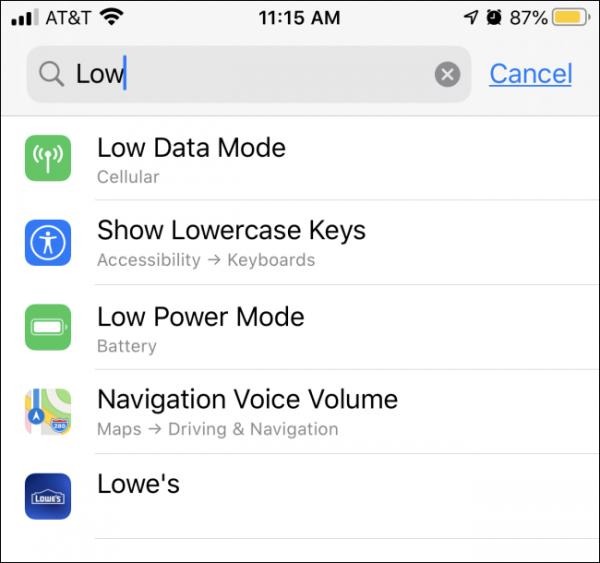Tap the search field containing Low
This screenshot has height=563, width=600.
249,74
